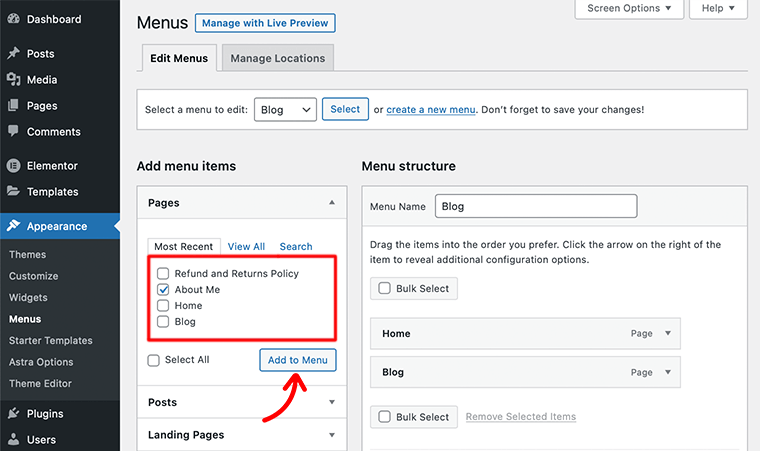The width and height of the screenshot is (760, 451).
Task: Click the Pages document icon
Action: 14,105
